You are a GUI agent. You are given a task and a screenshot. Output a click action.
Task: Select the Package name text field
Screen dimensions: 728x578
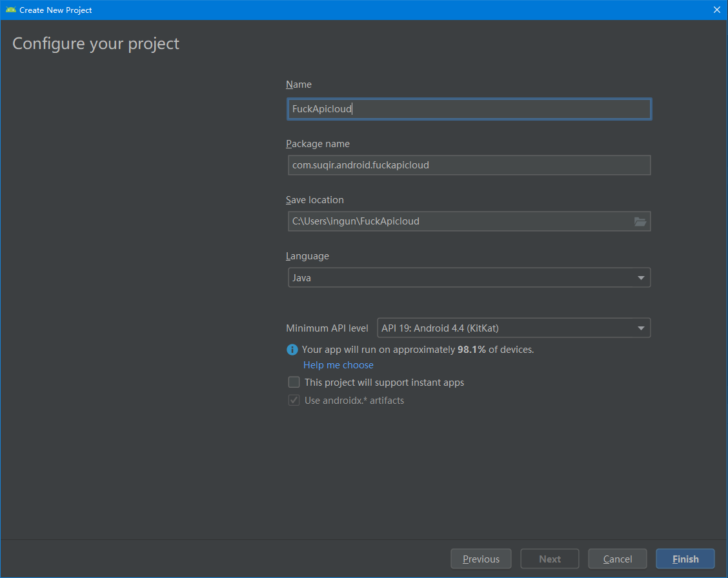point(469,165)
